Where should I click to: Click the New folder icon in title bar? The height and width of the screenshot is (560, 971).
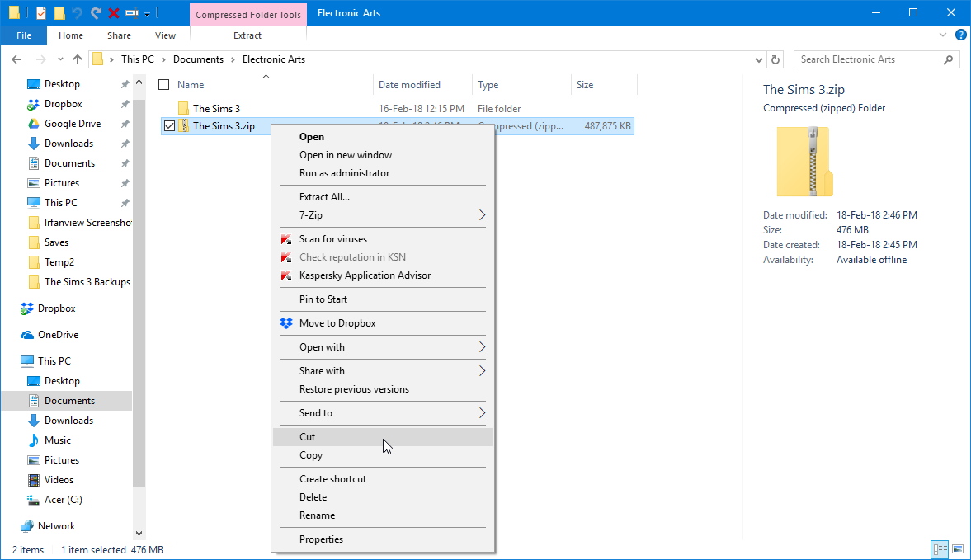(x=59, y=12)
